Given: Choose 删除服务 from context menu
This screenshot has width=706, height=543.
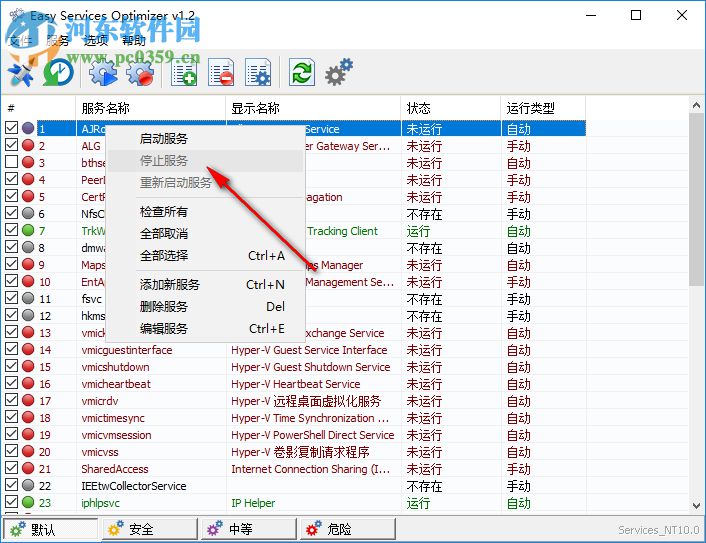Looking at the screenshot, I should click(205, 307).
